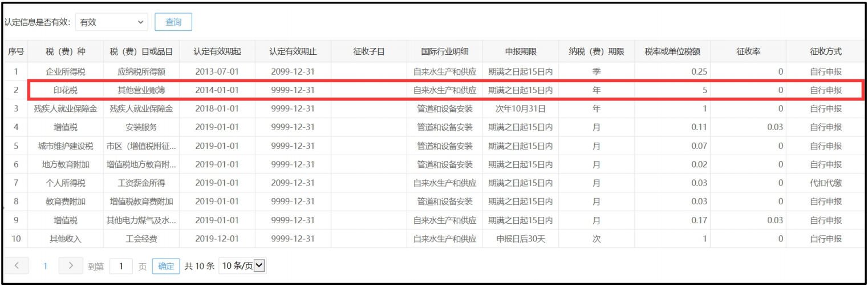This screenshot has width=868, height=286.
Task: Select page 1 in pagination
Action: click(45, 266)
